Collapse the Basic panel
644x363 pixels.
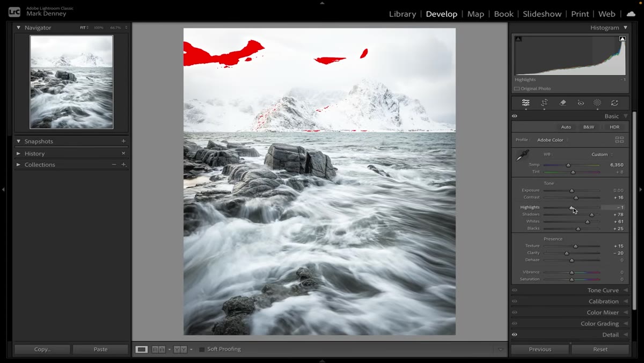[x=625, y=116]
